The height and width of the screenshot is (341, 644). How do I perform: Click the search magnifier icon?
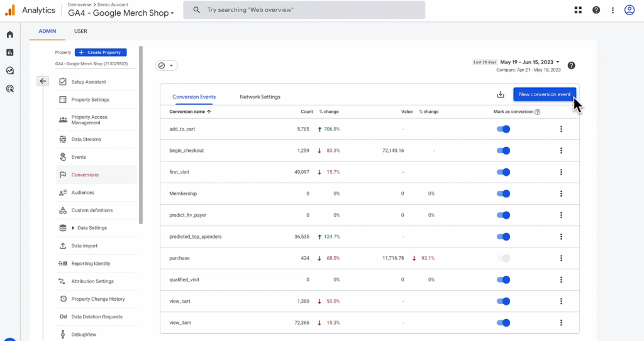tap(196, 10)
